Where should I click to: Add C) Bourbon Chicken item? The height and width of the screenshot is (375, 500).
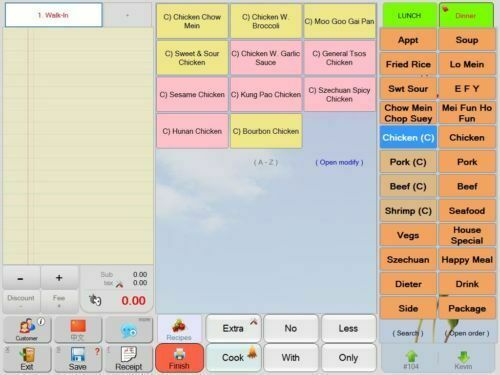[266, 131]
